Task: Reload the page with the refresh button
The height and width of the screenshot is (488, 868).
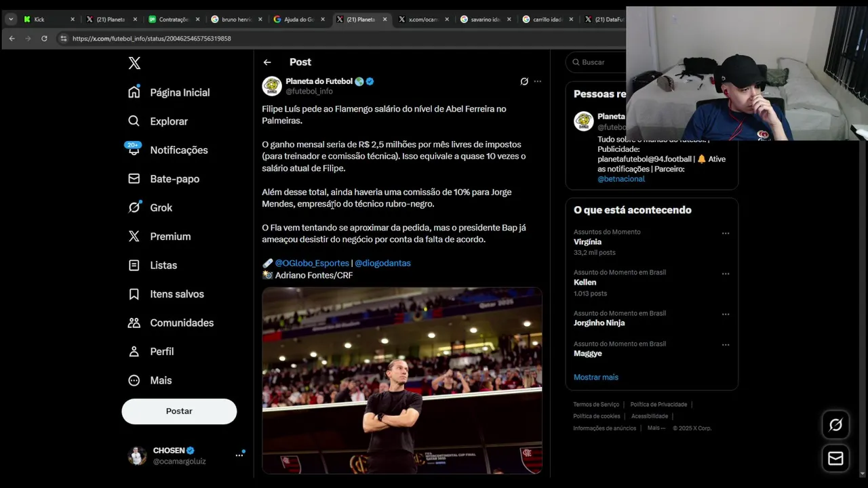Action: 44,39
